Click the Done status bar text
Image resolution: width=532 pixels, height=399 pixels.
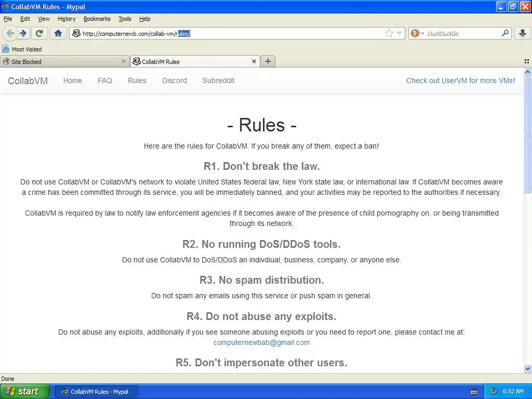point(7,379)
